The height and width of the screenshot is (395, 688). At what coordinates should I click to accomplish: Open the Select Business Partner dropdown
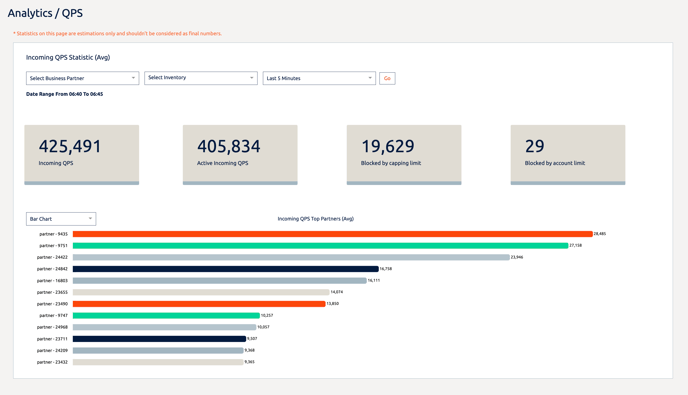click(x=82, y=78)
